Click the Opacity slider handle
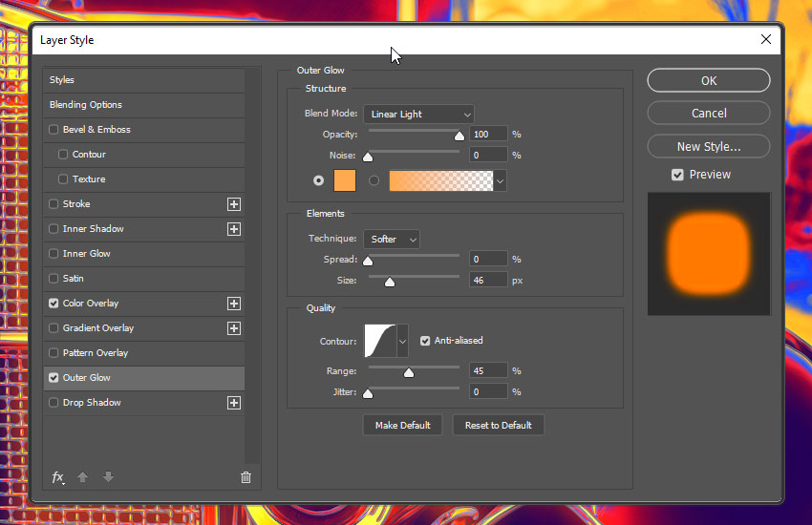812x525 pixels. (x=459, y=136)
